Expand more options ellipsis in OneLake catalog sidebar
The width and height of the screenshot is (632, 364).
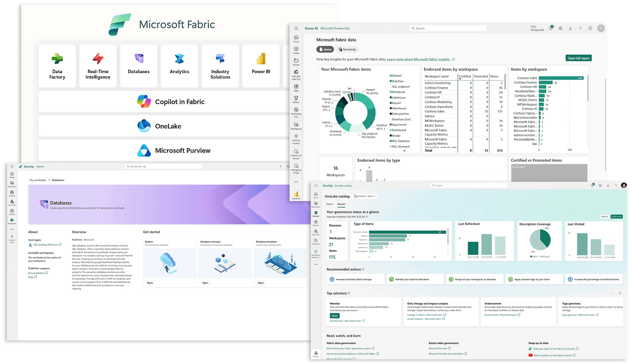click(x=316, y=264)
